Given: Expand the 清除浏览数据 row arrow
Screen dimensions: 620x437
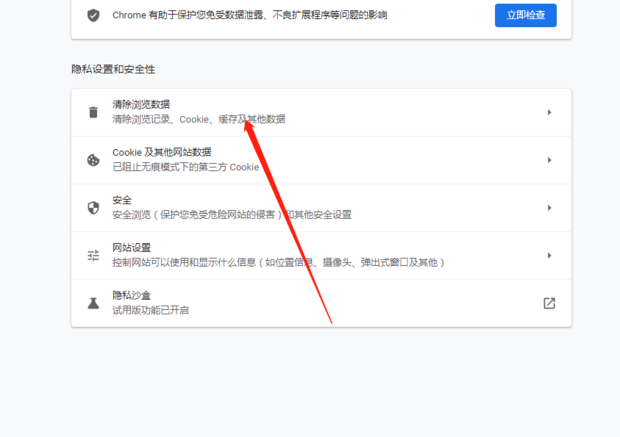Looking at the screenshot, I should (x=549, y=112).
